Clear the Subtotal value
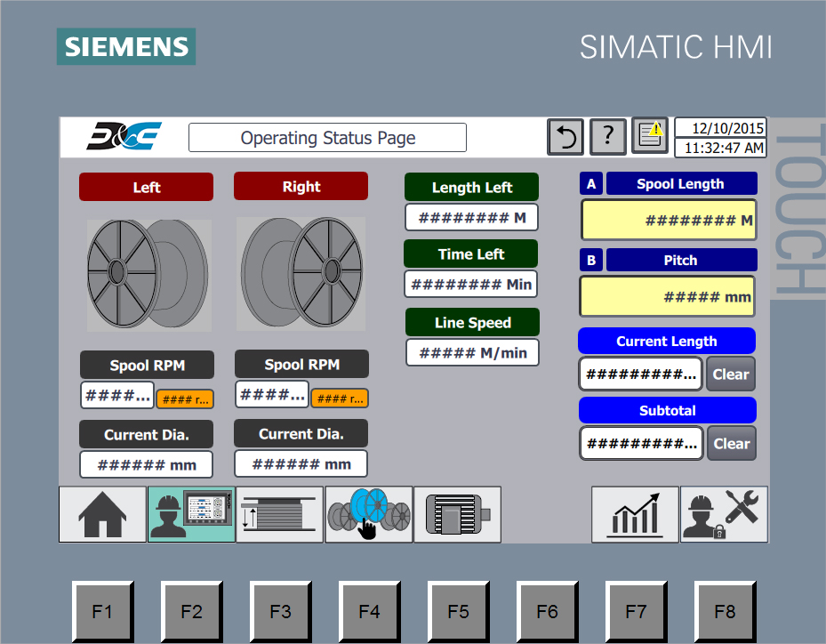Viewport: 826px width, 644px height. coord(731,444)
